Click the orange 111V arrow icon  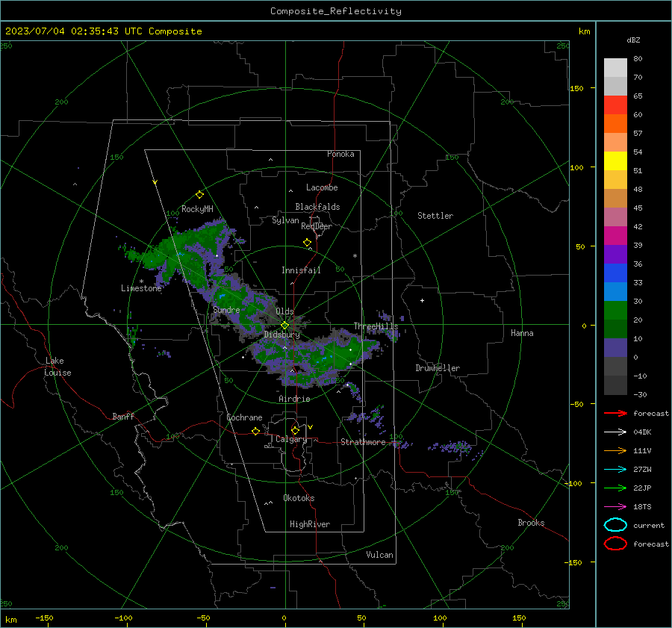coord(615,450)
